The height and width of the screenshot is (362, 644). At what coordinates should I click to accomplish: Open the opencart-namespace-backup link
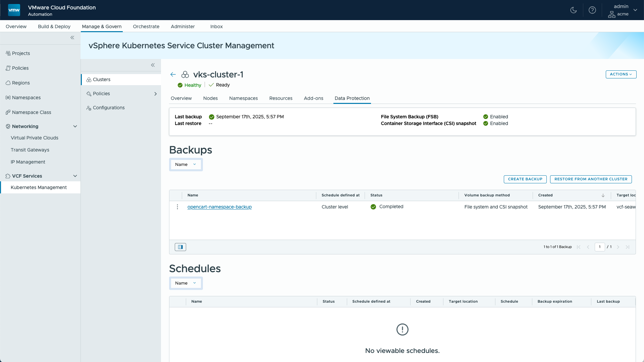click(219, 207)
